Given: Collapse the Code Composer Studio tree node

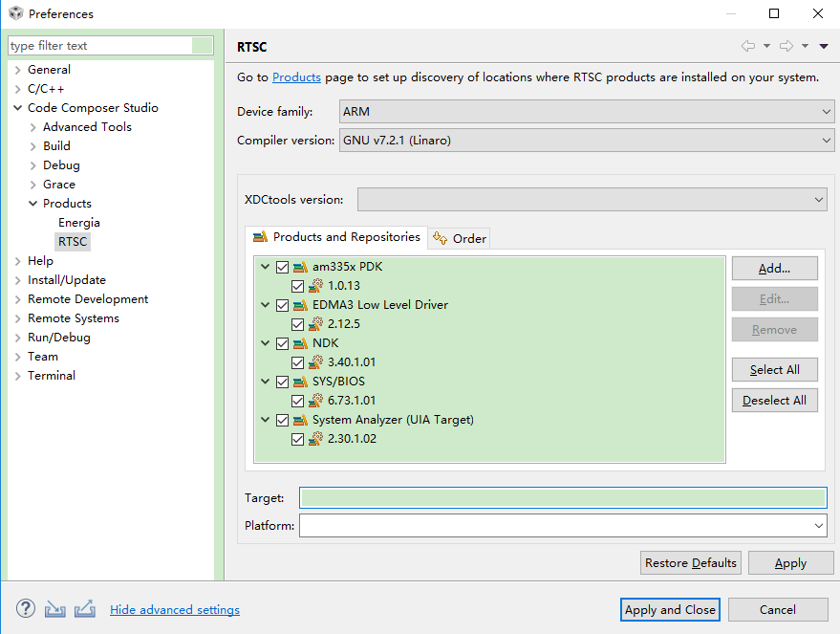Looking at the screenshot, I should pos(17,108).
